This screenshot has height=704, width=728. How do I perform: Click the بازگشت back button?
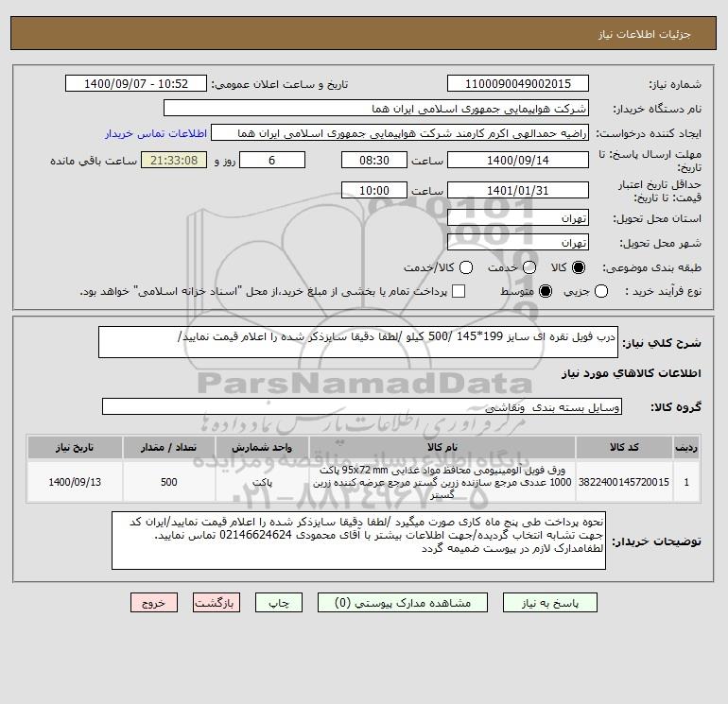tap(217, 603)
